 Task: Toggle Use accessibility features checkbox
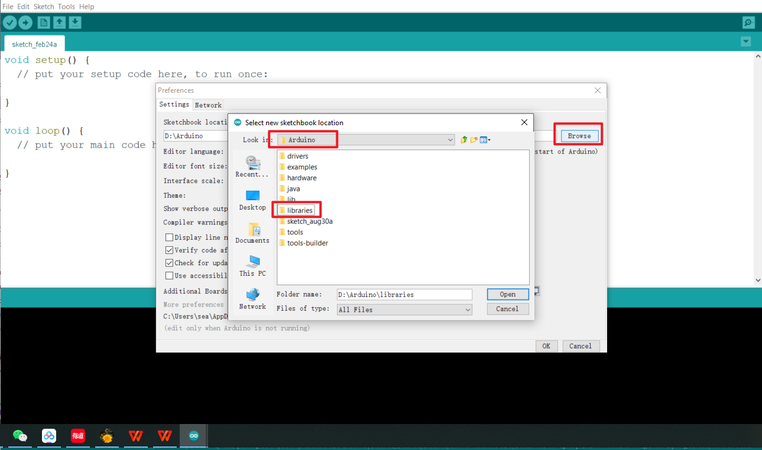[169, 276]
